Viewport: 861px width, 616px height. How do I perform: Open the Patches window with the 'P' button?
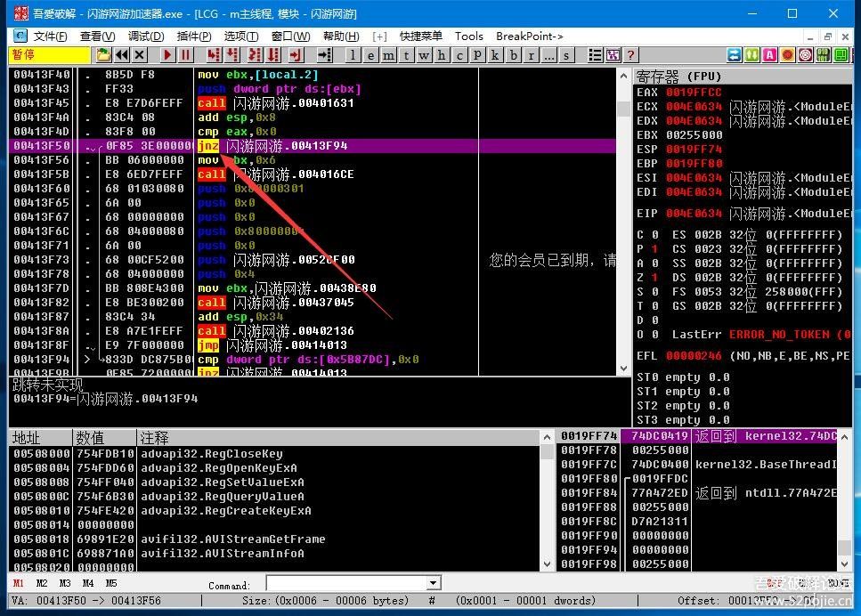(477, 55)
